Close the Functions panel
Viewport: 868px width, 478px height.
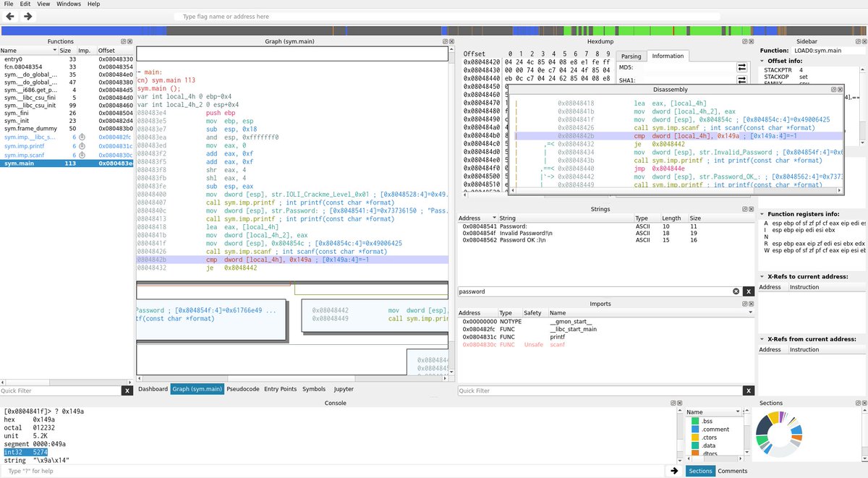130,42
